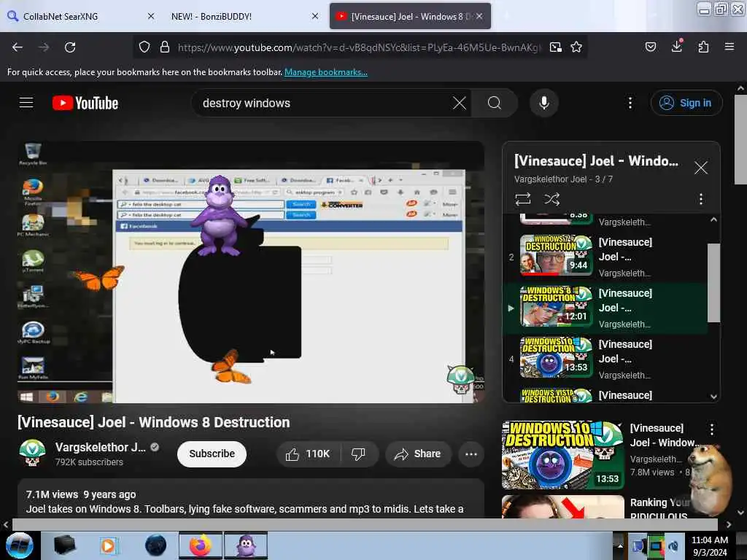The width and height of the screenshot is (747, 560).
Task: Start voice search with the microphone
Action: [x=544, y=103]
